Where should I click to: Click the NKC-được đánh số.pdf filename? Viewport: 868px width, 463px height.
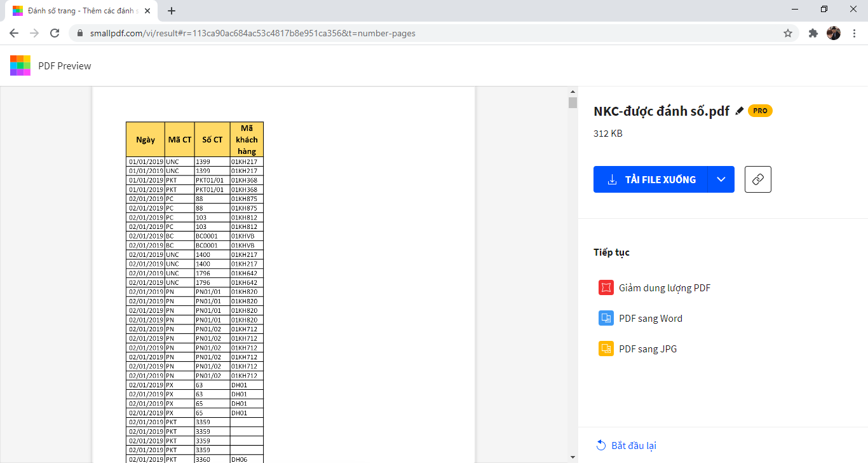(x=661, y=111)
